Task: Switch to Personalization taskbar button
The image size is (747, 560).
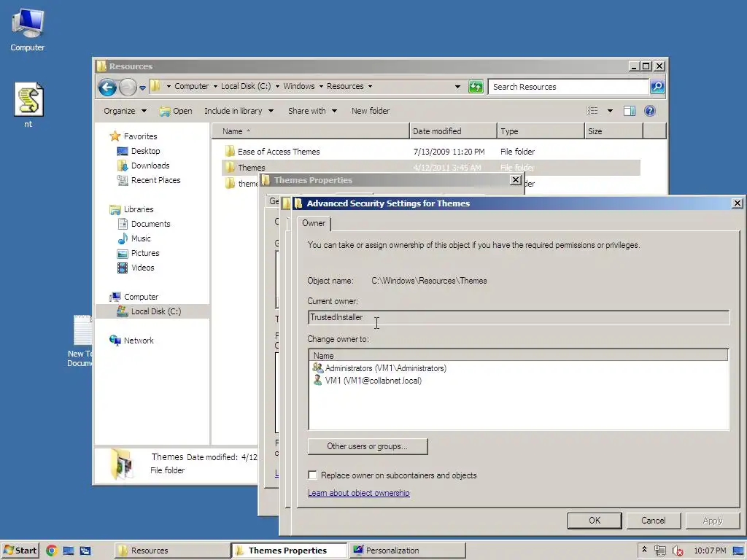Action: (407, 551)
